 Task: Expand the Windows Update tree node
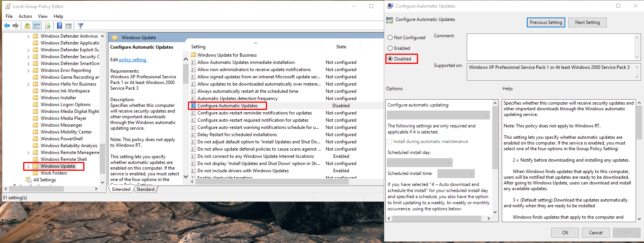pos(28,167)
